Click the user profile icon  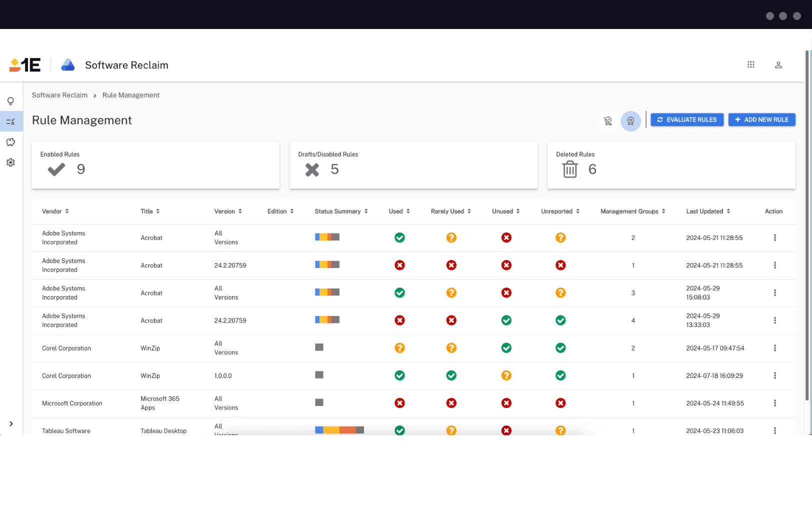[778, 65]
